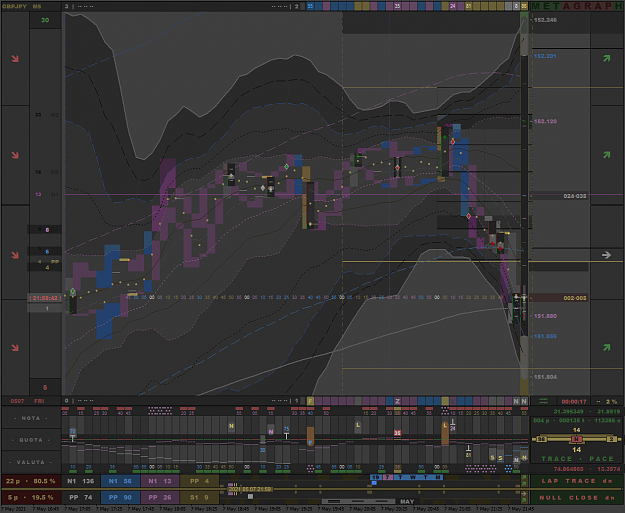Toggle the yellow 55 square at the top strip end
This screenshot has height=513, width=625.
[x=524, y=6]
